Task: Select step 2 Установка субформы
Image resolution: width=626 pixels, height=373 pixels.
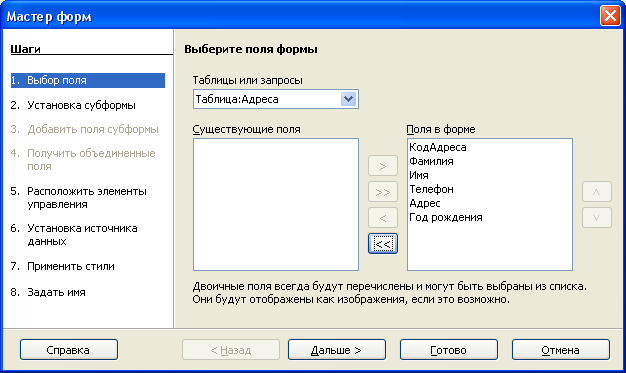Action: (x=81, y=105)
